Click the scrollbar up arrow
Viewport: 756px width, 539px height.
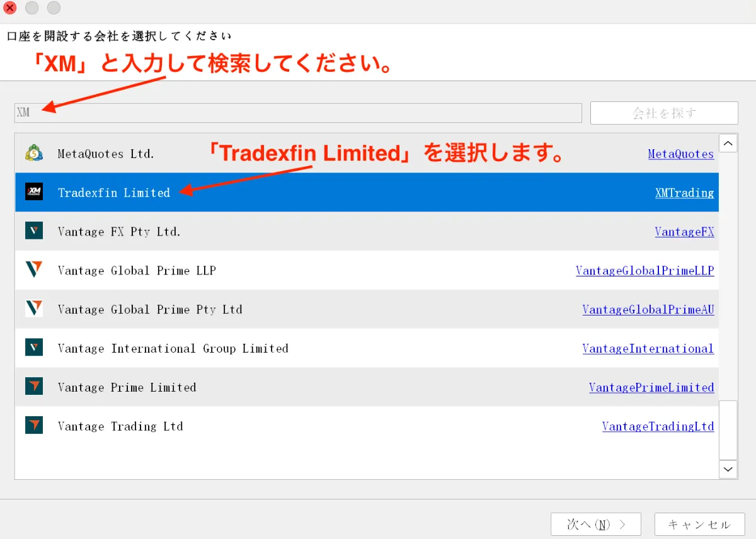coord(728,143)
